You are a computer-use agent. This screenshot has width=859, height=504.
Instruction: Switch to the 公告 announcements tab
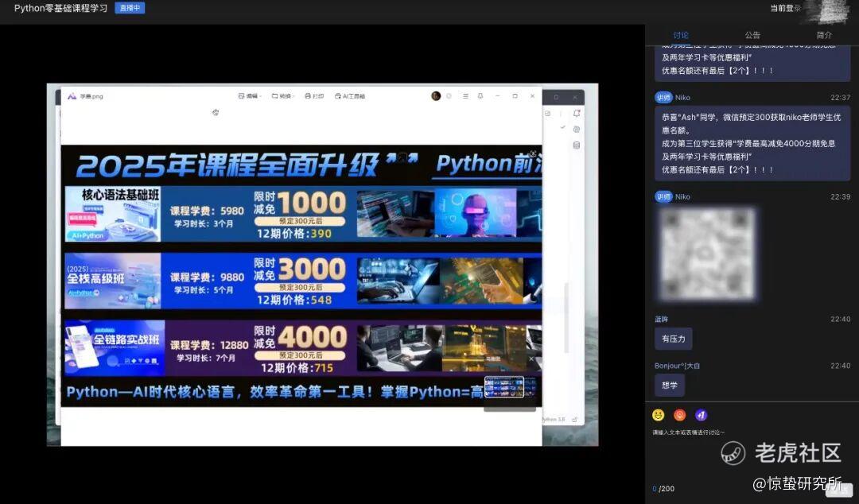point(752,35)
